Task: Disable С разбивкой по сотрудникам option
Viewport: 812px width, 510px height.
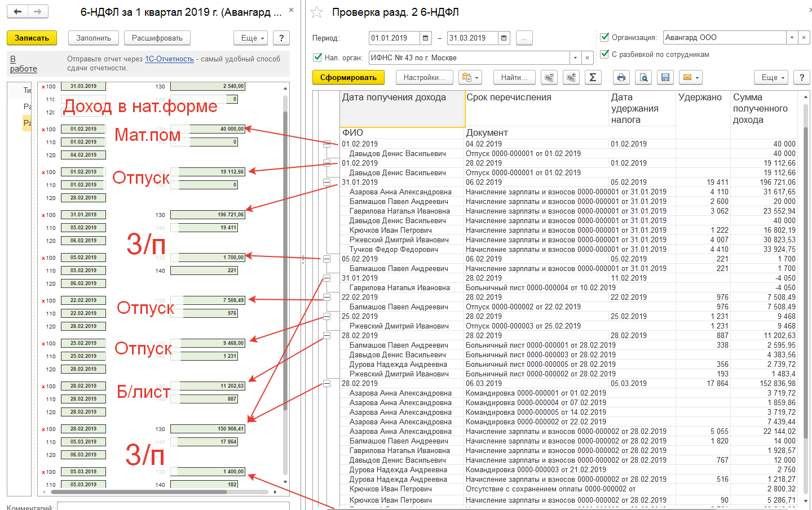Action: tap(604, 54)
